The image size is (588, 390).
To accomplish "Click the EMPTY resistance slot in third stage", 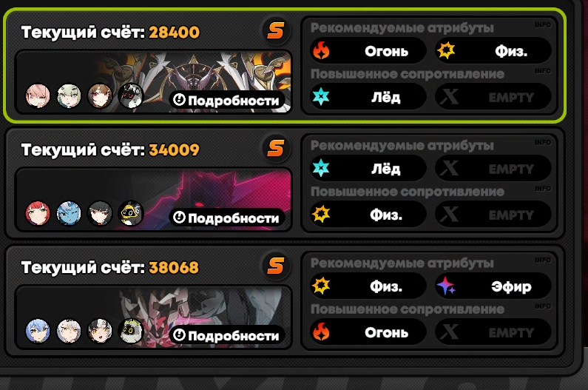I will (x=493, y=332).
